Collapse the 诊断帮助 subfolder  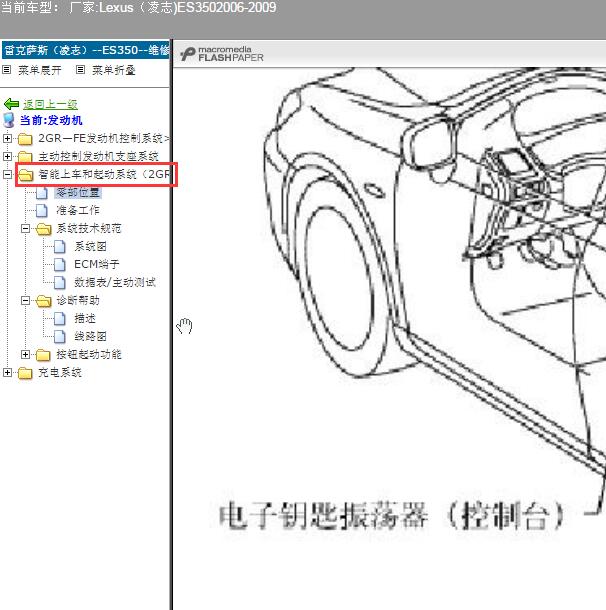click(25, 300)
